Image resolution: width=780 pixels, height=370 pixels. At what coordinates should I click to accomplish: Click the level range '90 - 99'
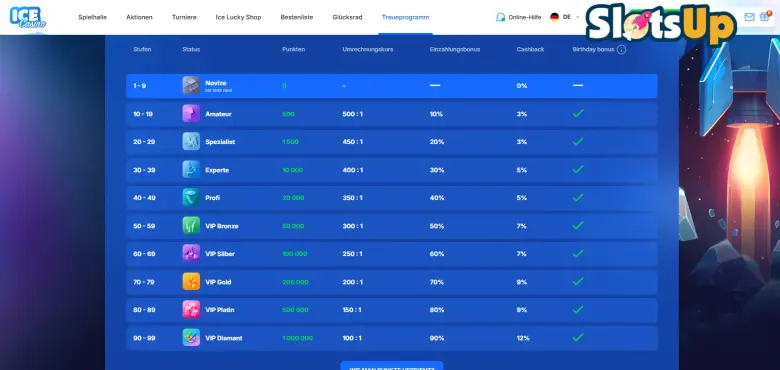(x=144, y=338)
